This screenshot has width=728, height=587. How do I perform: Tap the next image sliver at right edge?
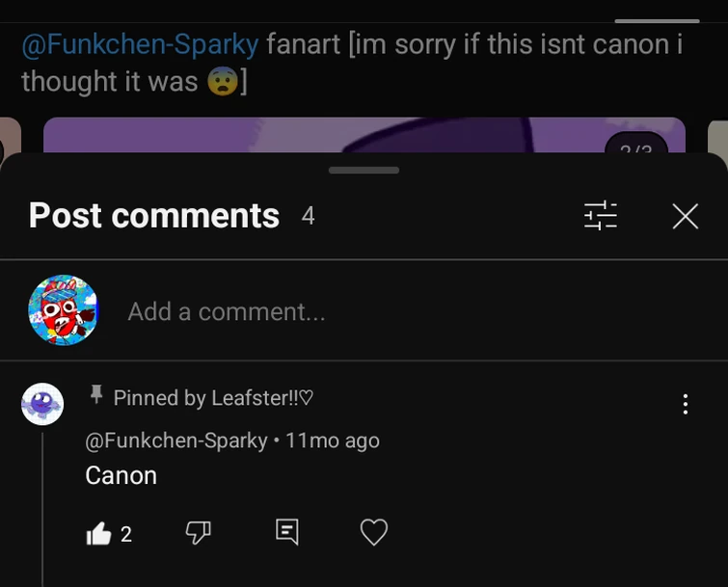coord(717,135)
